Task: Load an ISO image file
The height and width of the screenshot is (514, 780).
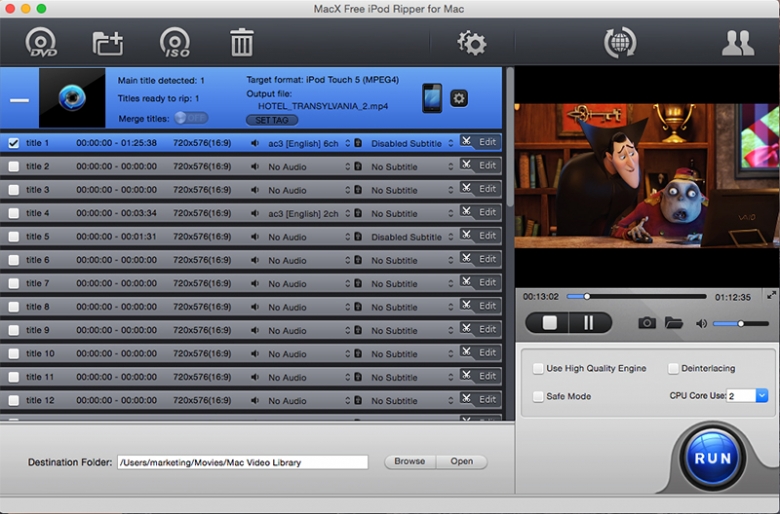Action: pyautogui.click(x=175, y=42)
